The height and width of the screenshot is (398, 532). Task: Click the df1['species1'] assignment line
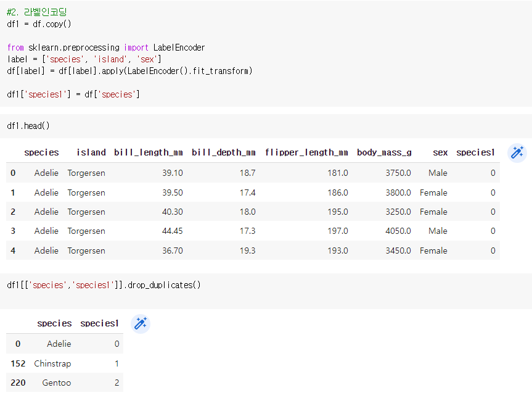(73, 94)
